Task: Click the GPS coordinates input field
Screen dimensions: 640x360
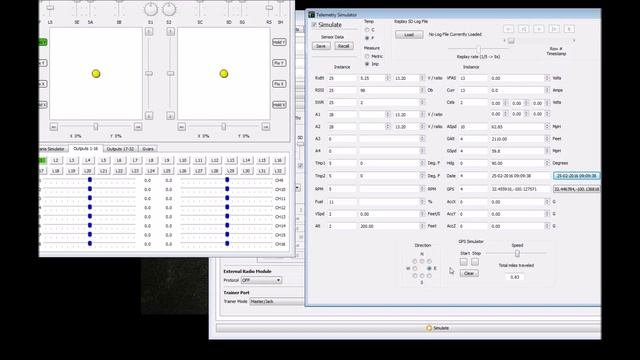Action: 521,189
